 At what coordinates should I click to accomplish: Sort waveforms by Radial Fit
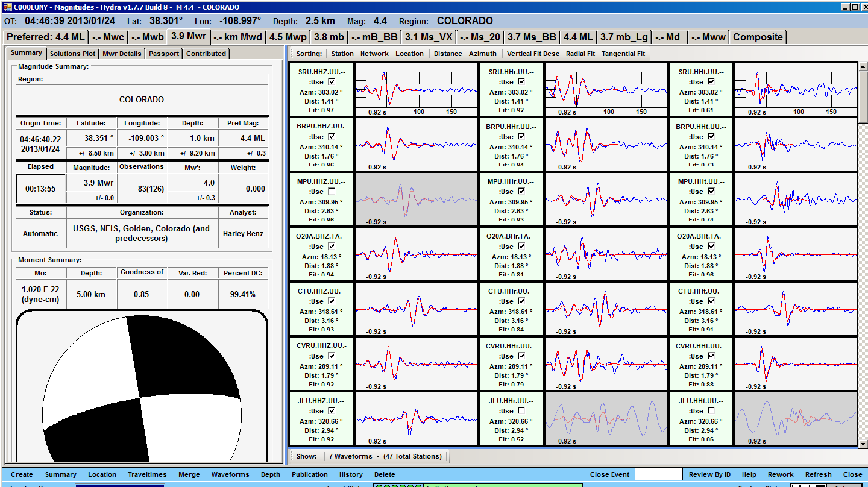click(x=580, y=54)
